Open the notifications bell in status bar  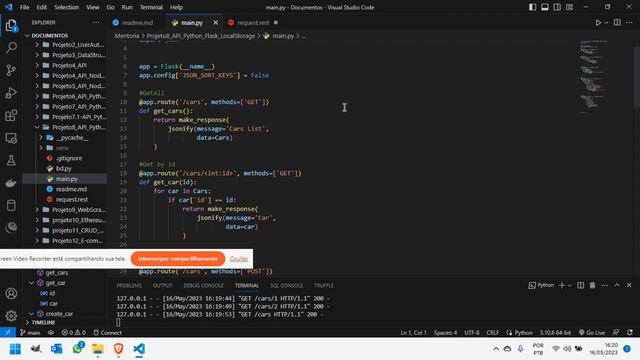(x=630, y=332)
